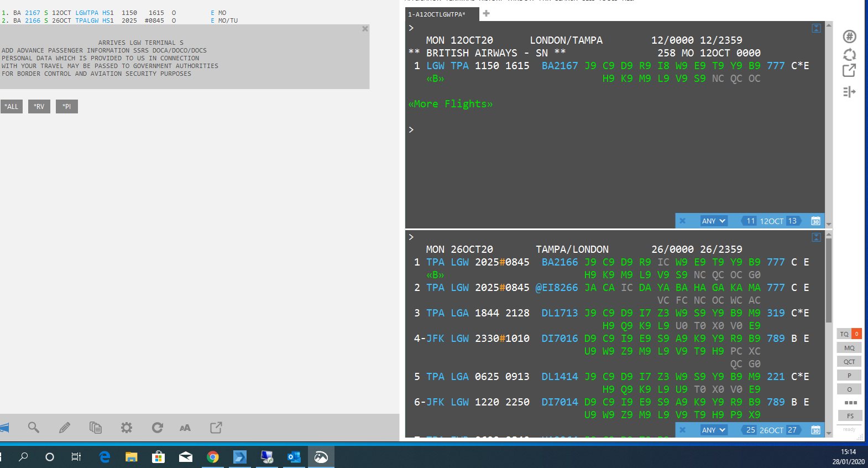This screenshot has height=468, width=868.
Task: Open Microsoft Edge from the taskbar
Action: (104, 457)
